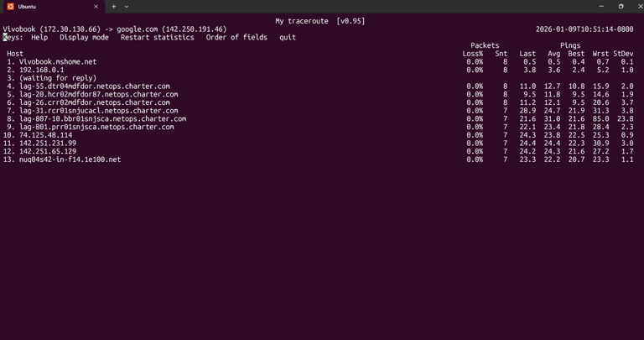Click hop 10 host 74.125.48.114
The height and width of the screenshot is (340, 644).
[x=45, y=135]
